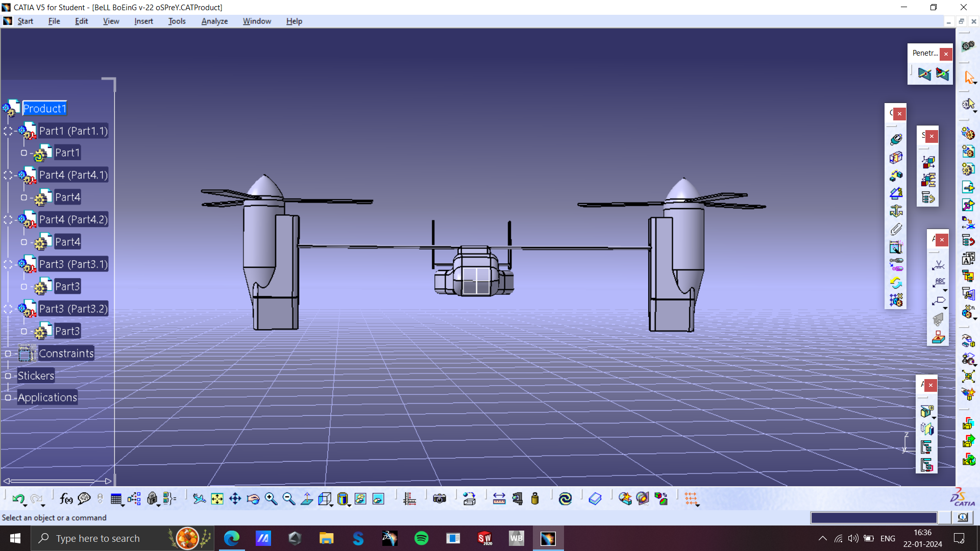Close the Penetration toolbar panel
The width and height of the screenshot is (980, 551).
946,54
